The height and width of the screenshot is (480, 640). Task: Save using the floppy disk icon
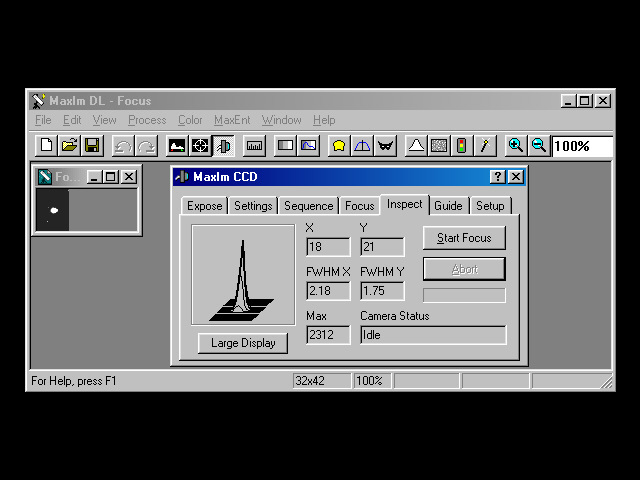92,146
